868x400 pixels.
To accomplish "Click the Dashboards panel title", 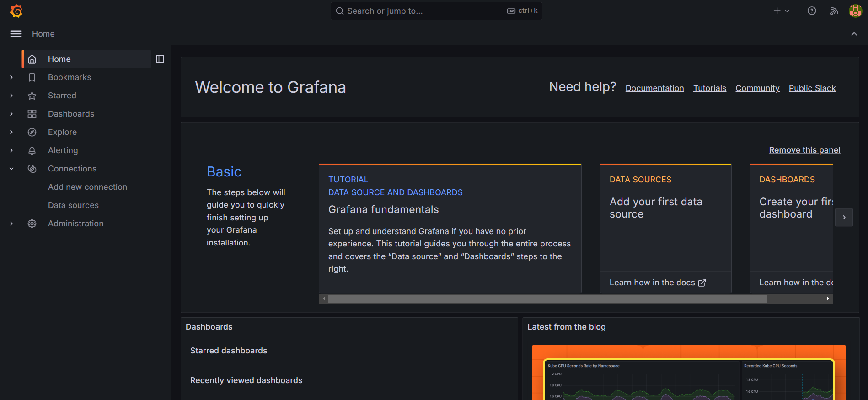I will pyautogui.click(x=209, y=327).
